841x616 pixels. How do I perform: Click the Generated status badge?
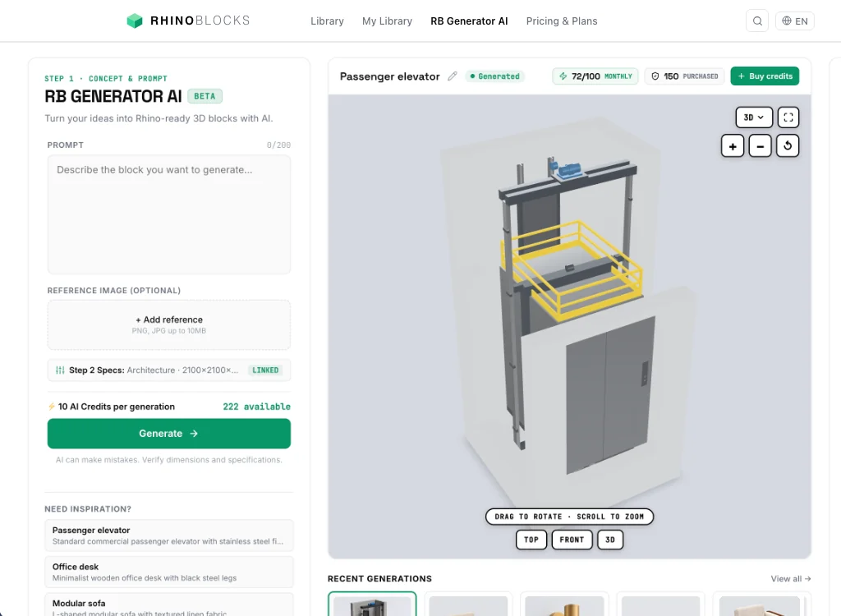click(495, 76)
